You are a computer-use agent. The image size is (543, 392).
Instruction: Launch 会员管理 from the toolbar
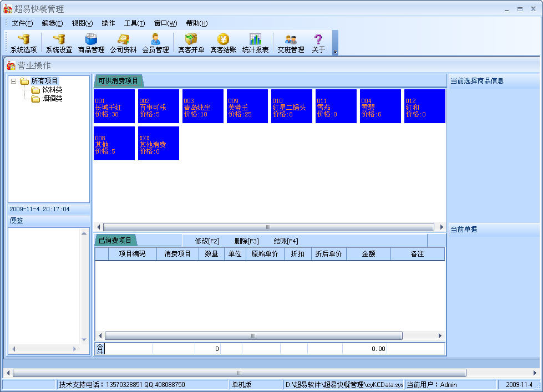155,43
